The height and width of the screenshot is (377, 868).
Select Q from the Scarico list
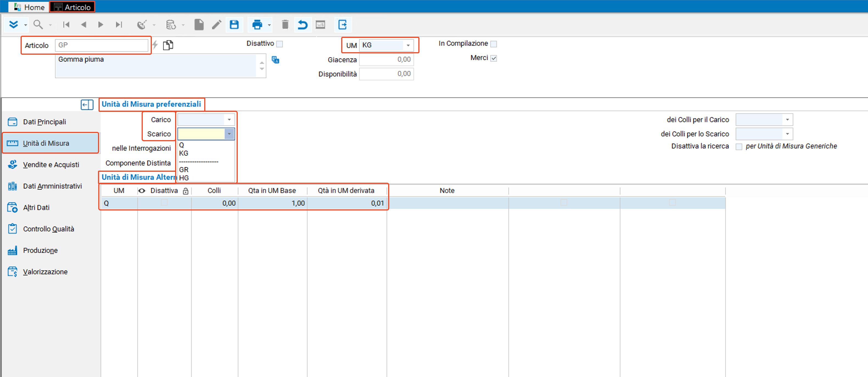[206, 145]
